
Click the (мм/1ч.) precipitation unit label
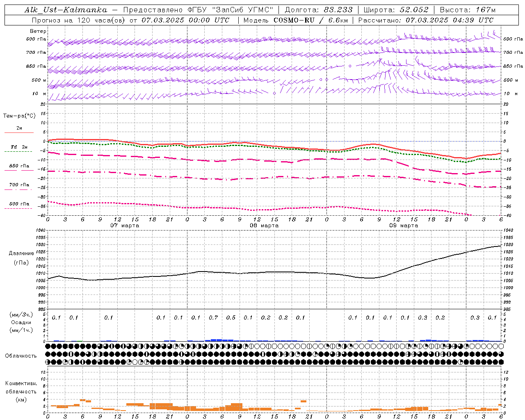[21, 330]
